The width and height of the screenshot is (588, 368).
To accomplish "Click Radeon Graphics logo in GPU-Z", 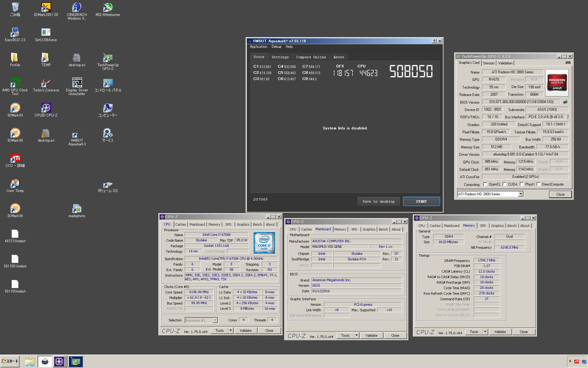I will [557, 83].
